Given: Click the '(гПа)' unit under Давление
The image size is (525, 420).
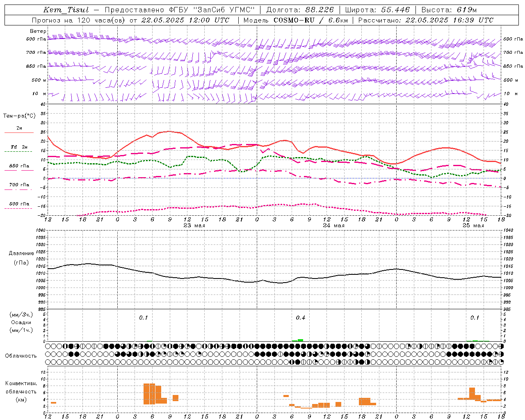Looking at the screenshot, I should [x=21, y=263].
